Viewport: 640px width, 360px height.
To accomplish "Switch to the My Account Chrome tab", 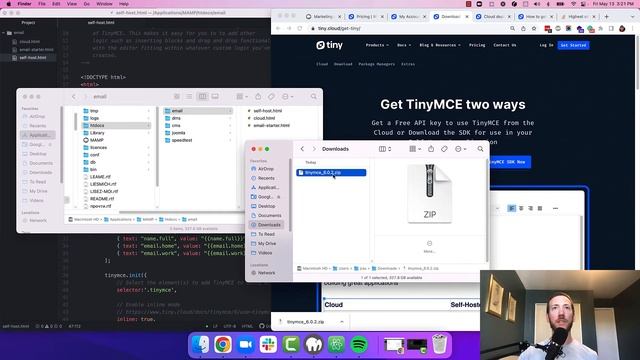I will coord(408,17).
